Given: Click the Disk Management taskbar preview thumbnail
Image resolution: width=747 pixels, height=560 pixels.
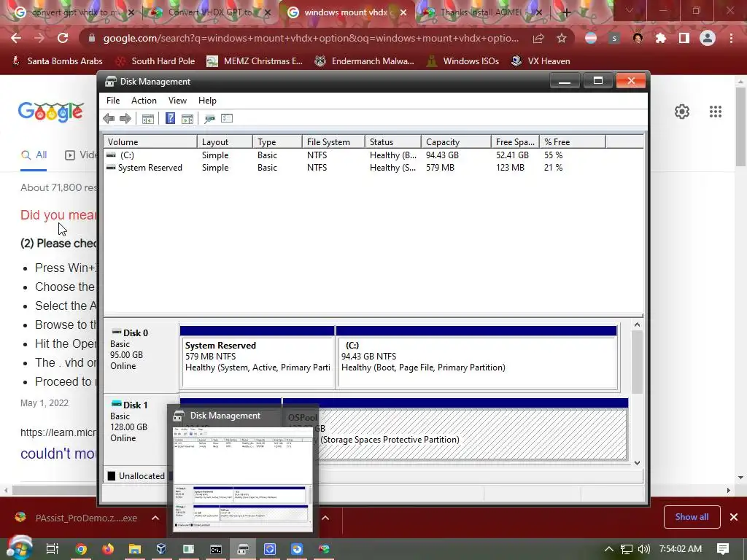Looking at the screenshot, I should click(243, 478).
